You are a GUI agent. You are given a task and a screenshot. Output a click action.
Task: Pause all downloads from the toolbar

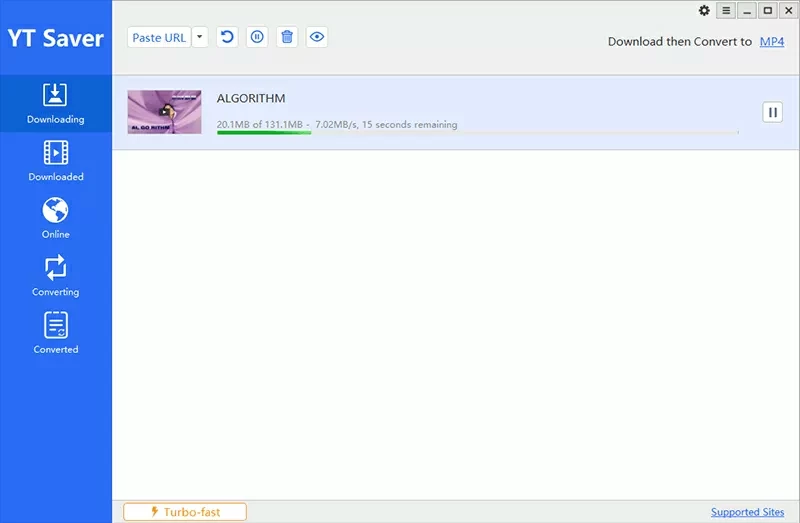click(257, 37)
